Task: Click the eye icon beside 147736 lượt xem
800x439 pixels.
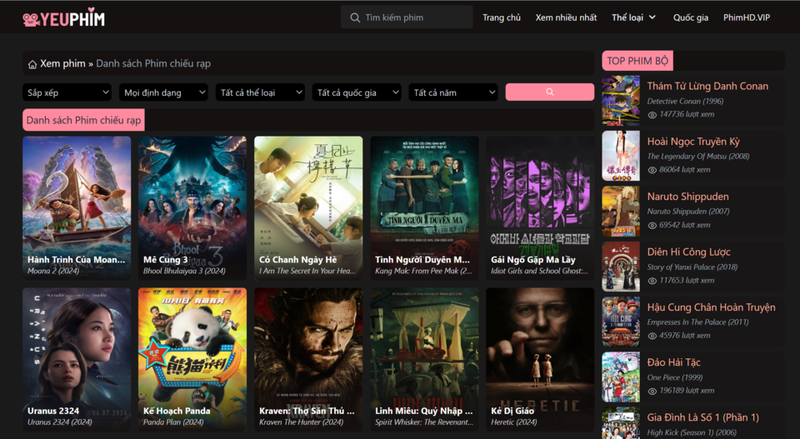Action: [652, 115]
